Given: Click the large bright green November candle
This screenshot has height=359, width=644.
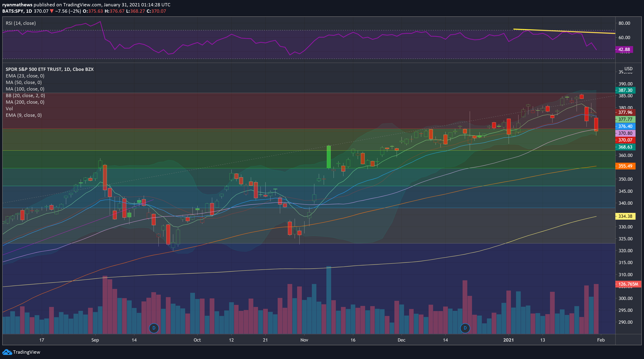Looking at the screenshot, I should [x=329, y=157].
